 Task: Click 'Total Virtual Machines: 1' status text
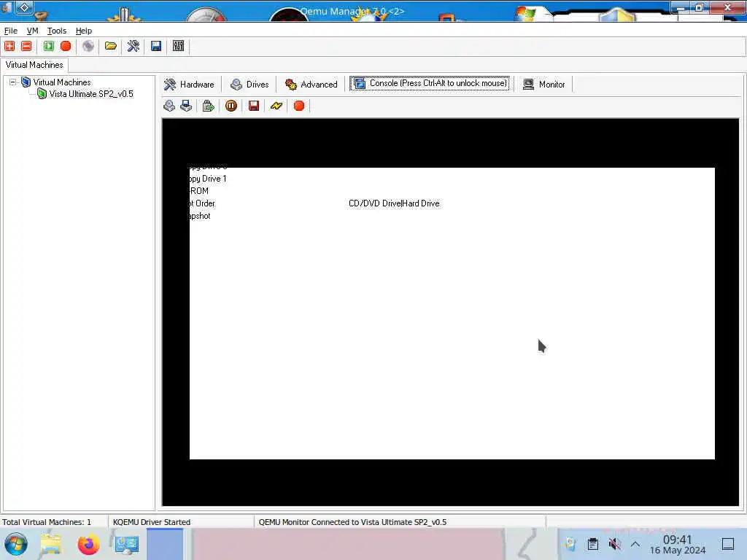[x=47, y=522]
